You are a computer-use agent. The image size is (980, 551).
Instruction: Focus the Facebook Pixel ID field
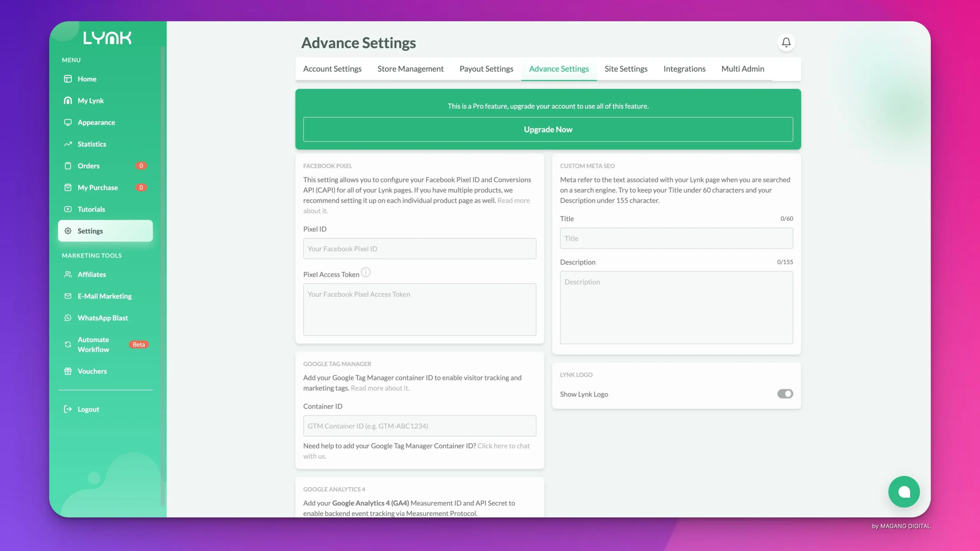coord(420,249)
